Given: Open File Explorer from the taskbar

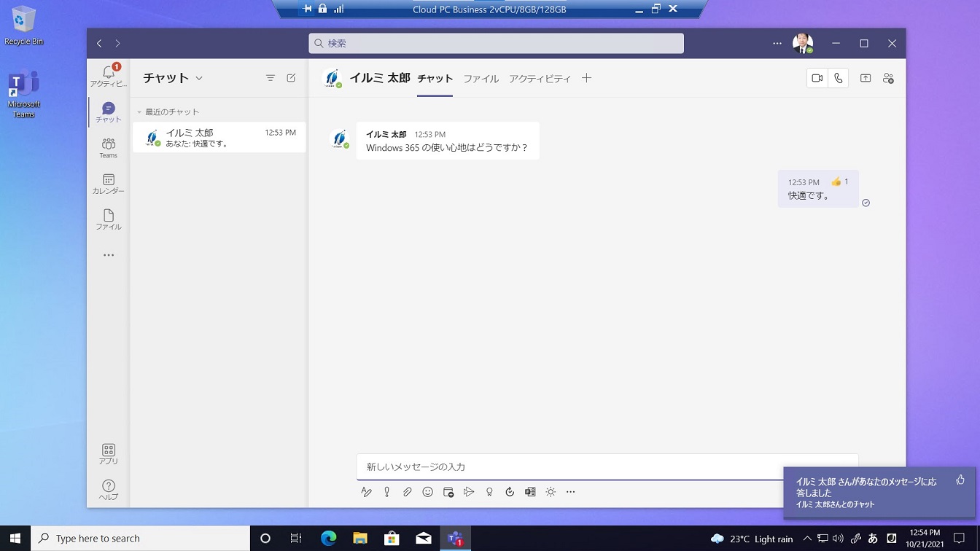Looking at the screenshot, I should pos(360,539).
